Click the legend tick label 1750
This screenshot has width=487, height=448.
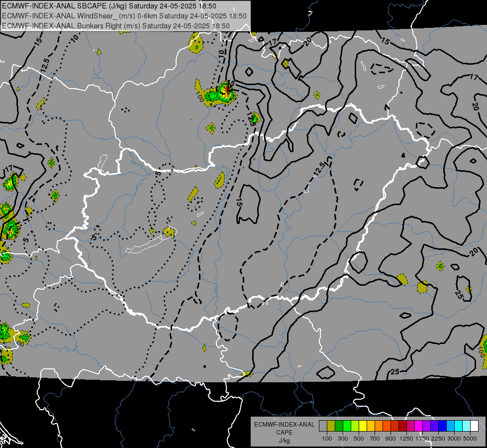point(422,439)
